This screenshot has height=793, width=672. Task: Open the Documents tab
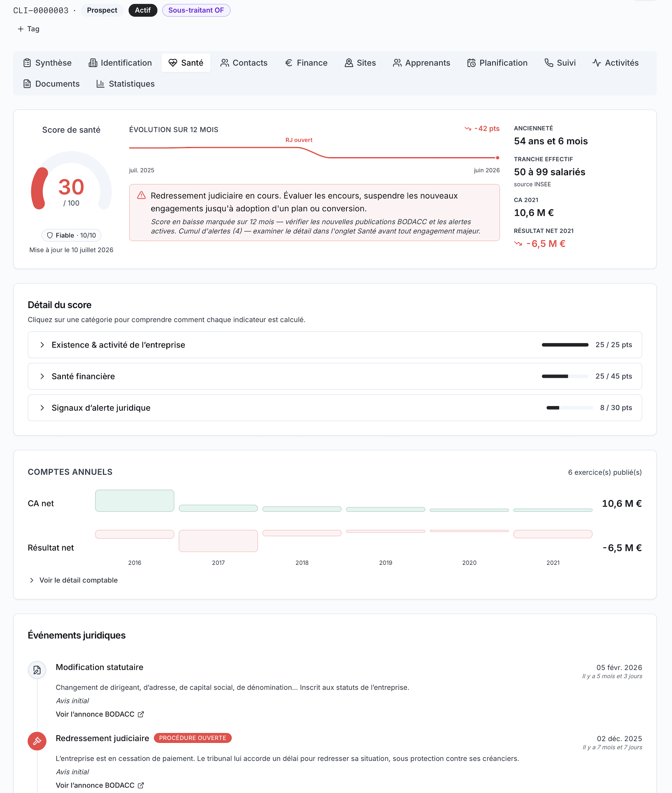coord(51,84)
